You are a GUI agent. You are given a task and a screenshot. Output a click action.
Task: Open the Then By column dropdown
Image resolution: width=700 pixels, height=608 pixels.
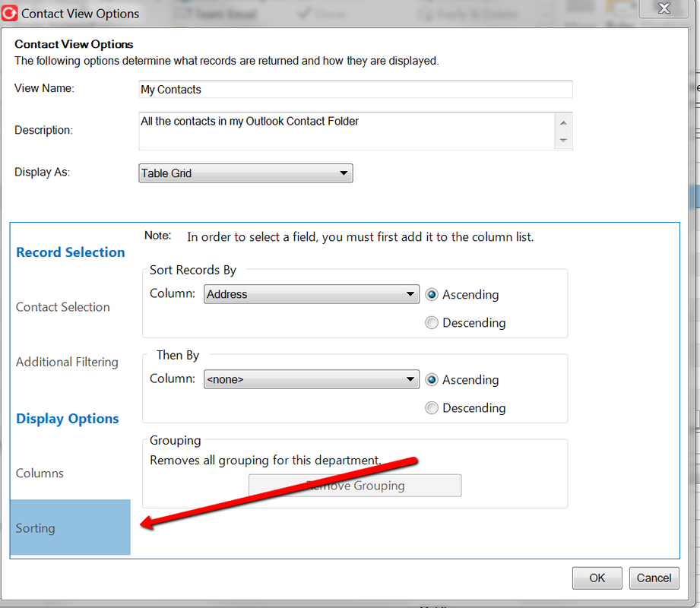point(311,379)
